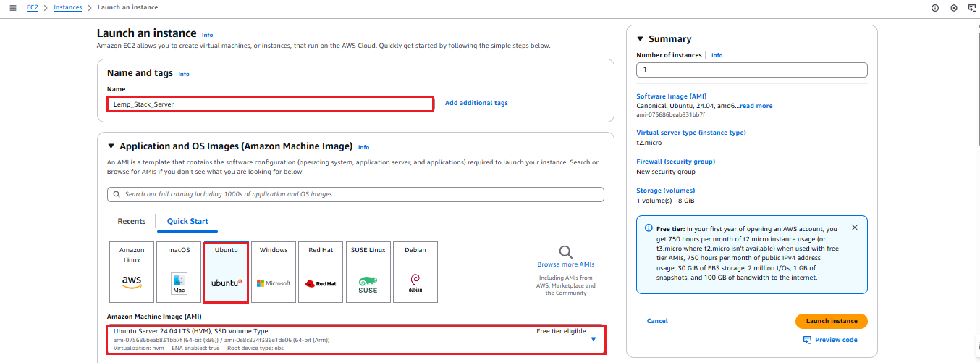Screen dimensions: 980x363
Task: Click the 't2.micro' instance type text
Action: click(x=649, y=143)
